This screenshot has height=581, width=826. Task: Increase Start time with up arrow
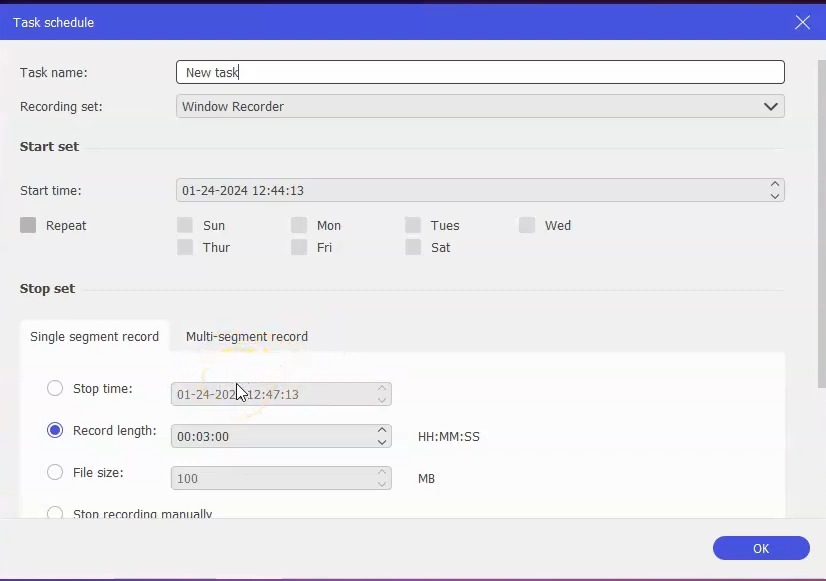point(774,184)
